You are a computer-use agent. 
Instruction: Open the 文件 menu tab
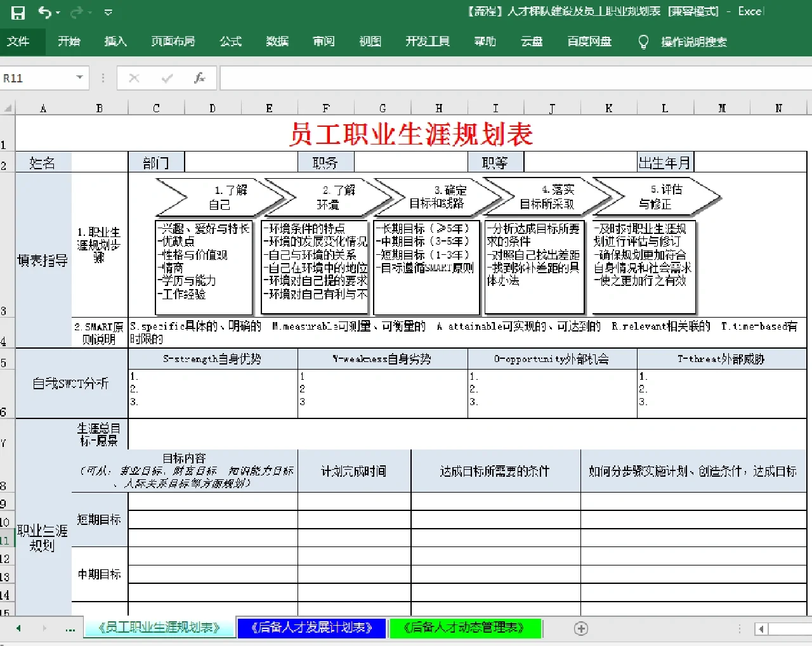18,42
